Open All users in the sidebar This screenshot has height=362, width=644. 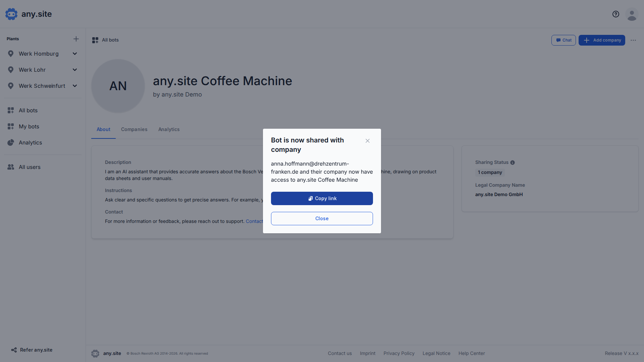(x=43, y=167)
